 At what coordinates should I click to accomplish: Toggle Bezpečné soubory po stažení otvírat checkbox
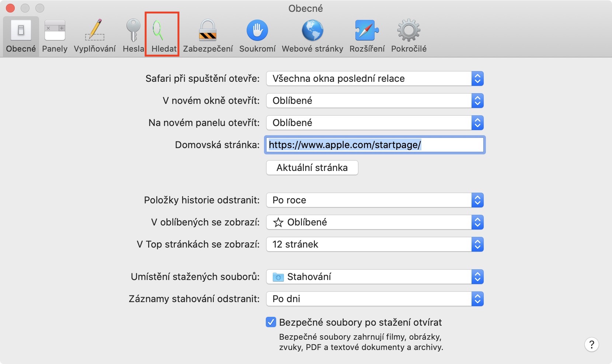tap(271, 322)
